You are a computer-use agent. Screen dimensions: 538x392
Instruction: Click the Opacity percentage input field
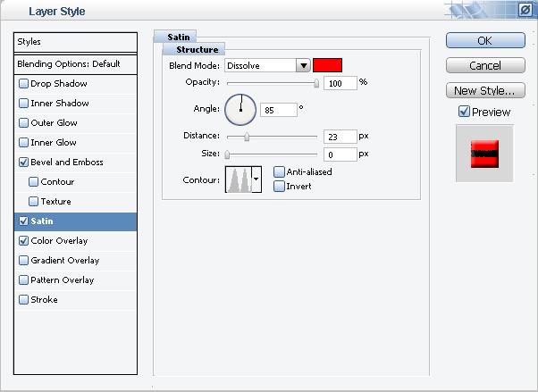coord(340,83)
